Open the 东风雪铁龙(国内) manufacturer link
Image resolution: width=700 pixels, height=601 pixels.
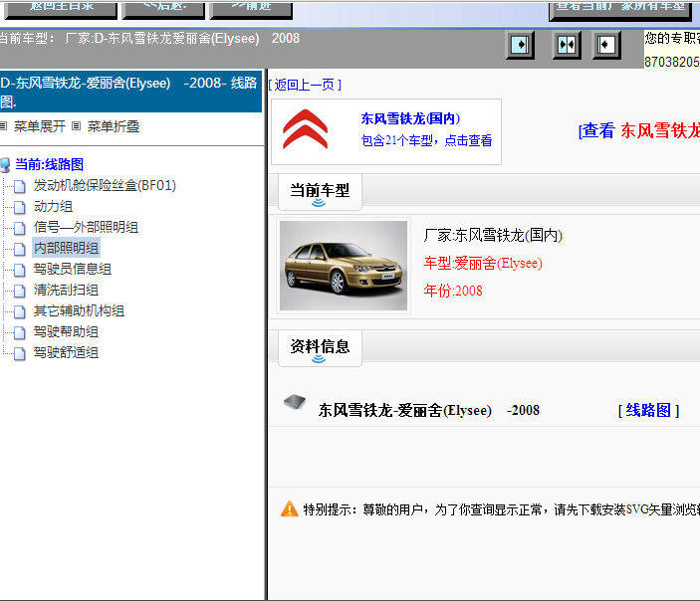pyautogui.click(x=410, y=118)
